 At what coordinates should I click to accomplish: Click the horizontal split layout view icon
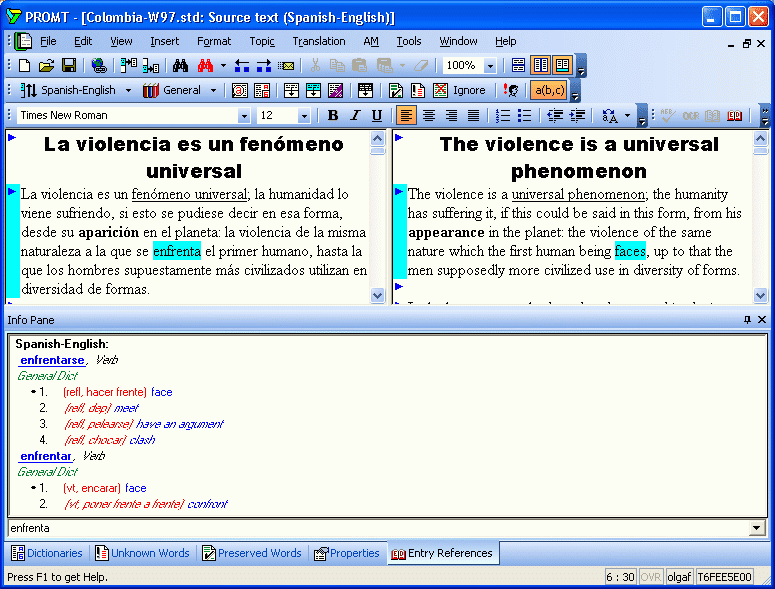pyautogui.click(x=518, y=65)
